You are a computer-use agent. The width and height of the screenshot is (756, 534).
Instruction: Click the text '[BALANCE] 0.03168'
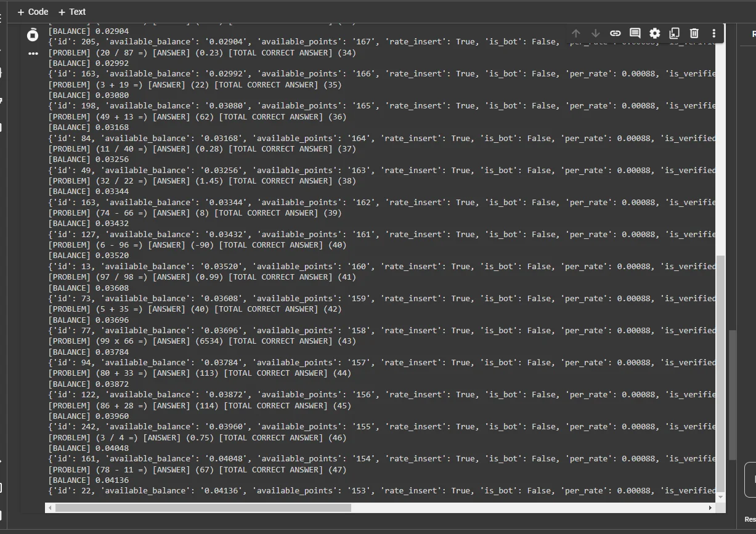pos(89,127)
